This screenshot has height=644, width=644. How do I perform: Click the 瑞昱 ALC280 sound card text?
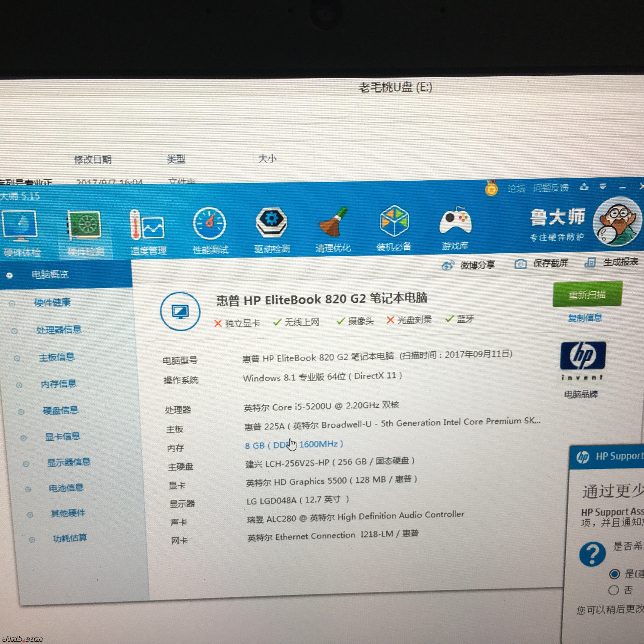355,517
